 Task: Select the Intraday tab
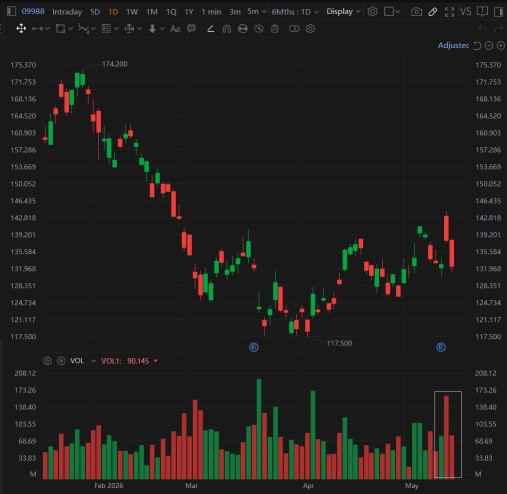click(67, 12)
